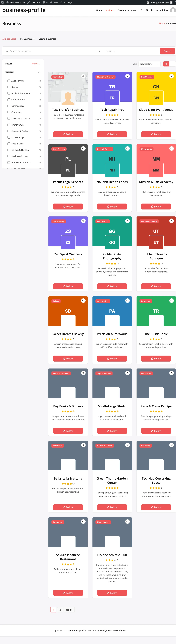Follow Tech Repair Pros
This screenshot has height=644, width=176.
(112, 134)
